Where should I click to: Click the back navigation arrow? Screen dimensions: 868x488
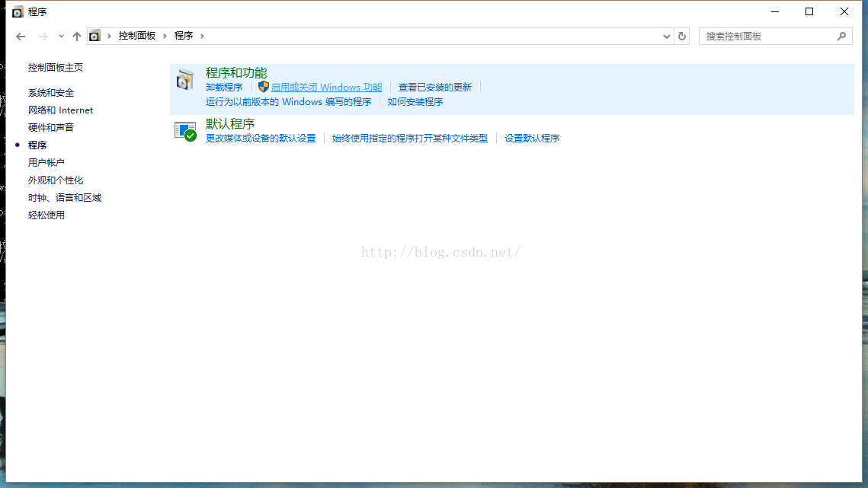[x=21, y=36]
